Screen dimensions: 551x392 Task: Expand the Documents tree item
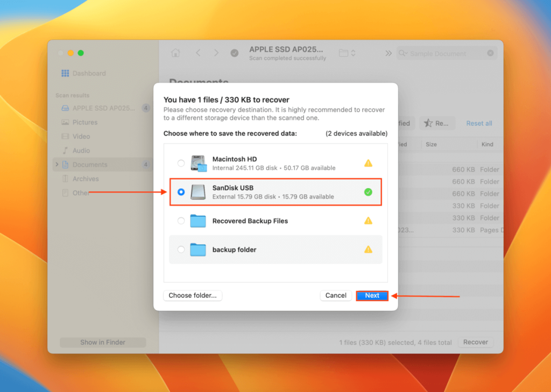(57, 165)
